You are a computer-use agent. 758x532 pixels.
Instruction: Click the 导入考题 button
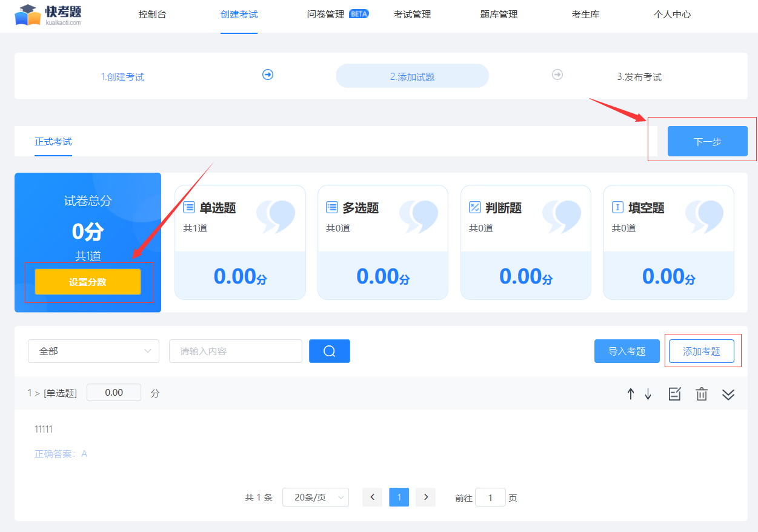tap(627, 351)
